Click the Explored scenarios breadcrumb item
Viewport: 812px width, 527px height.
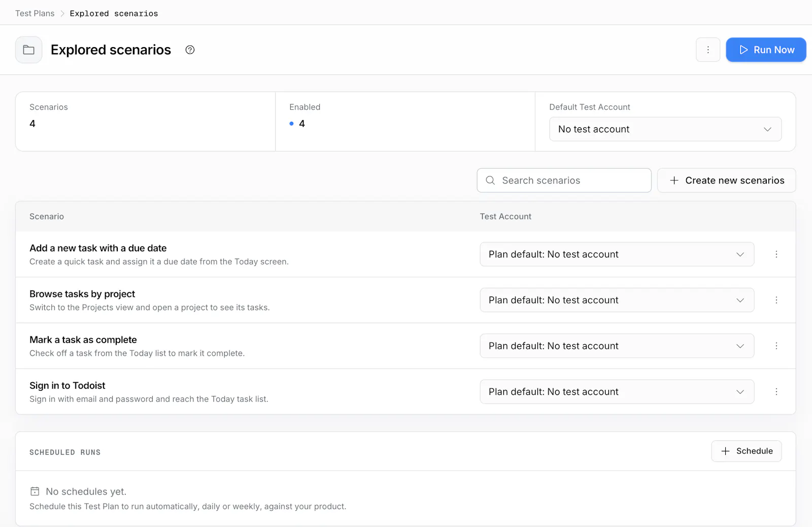point(114,13)
